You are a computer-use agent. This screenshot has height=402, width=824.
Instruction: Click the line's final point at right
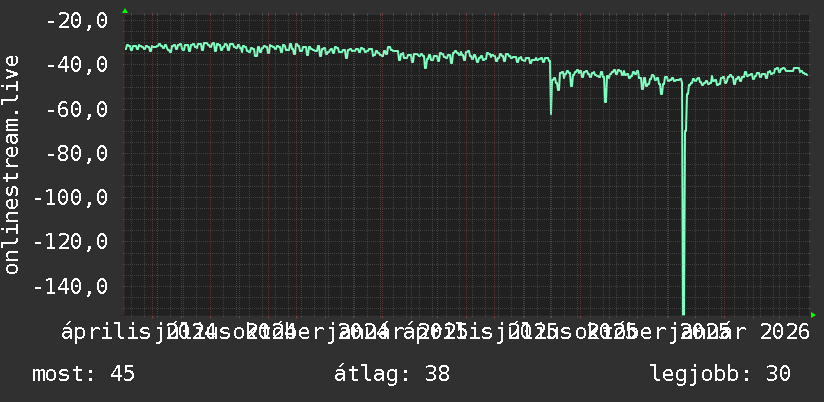(x=807, y=75)
